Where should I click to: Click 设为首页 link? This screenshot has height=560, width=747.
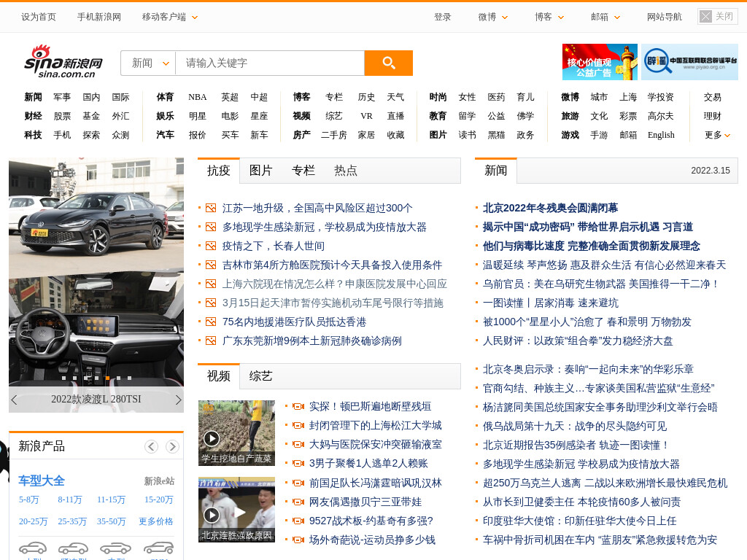point(39,17)
